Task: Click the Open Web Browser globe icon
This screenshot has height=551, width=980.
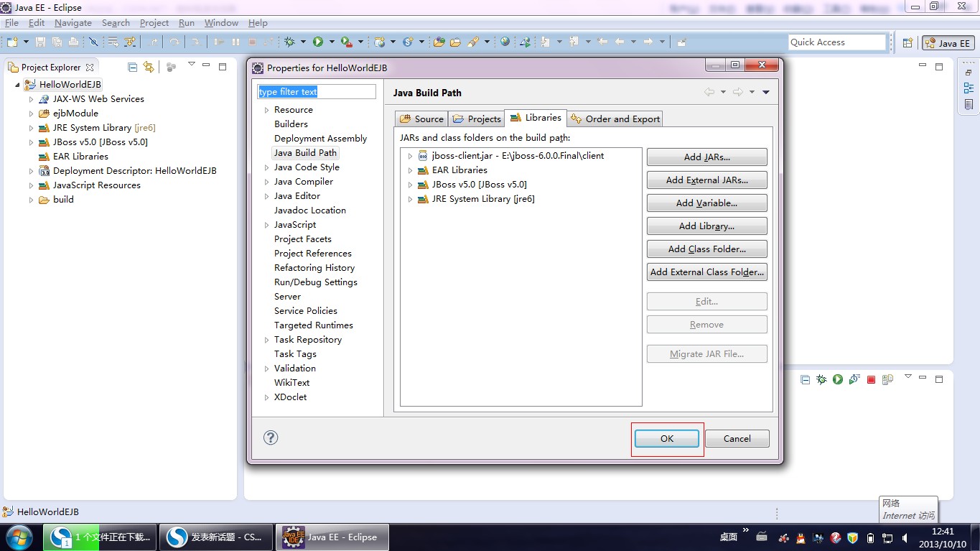Action: click(x=505, y=42)
